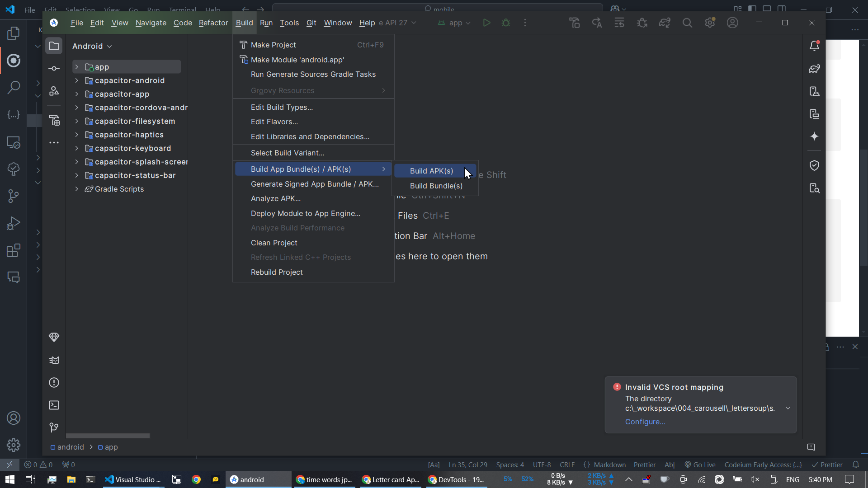Click Rebuild Project menu entry
This screenshot has height=488, width=868.
pos(277,272)
